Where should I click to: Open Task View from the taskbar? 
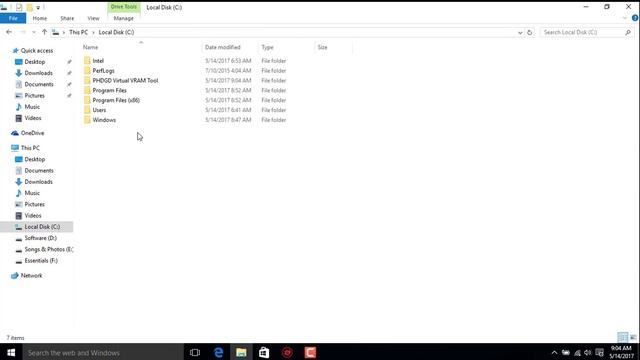[x=195, y=352]
